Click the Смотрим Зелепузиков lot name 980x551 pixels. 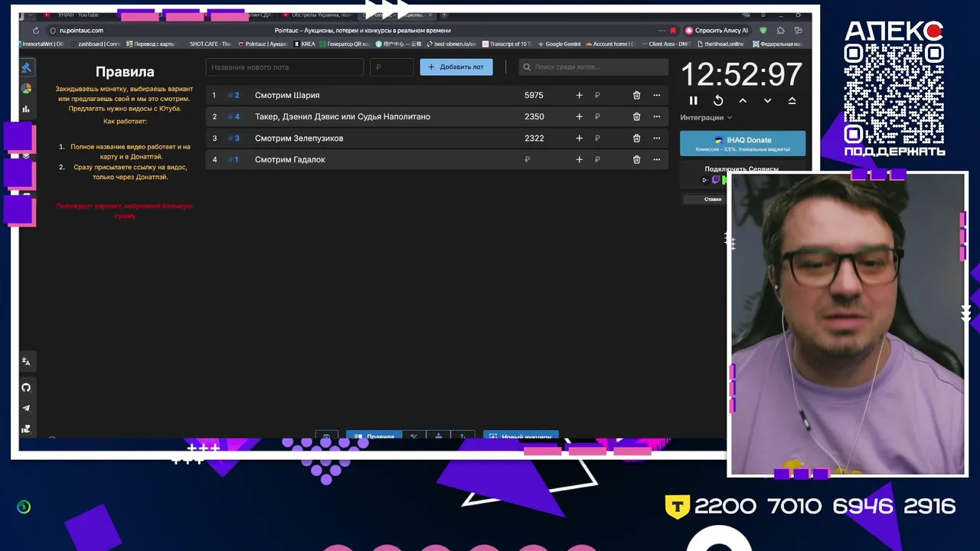click(x=299, y=138)
